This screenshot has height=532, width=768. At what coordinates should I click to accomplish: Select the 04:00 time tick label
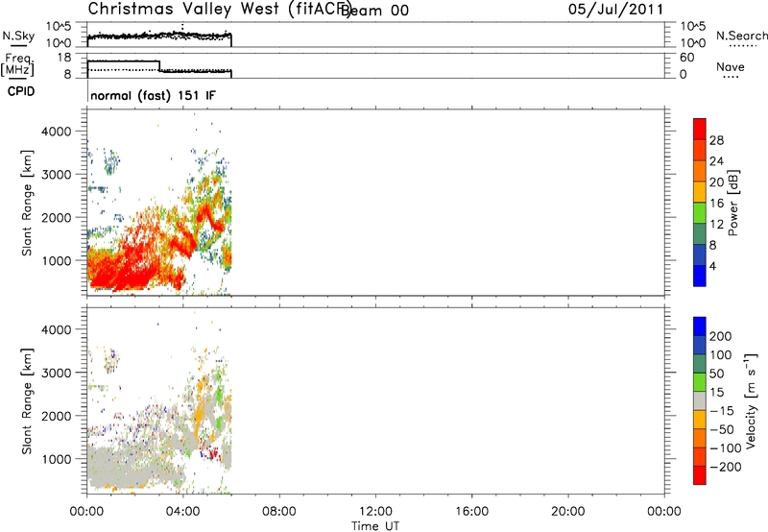click(183, 512)
